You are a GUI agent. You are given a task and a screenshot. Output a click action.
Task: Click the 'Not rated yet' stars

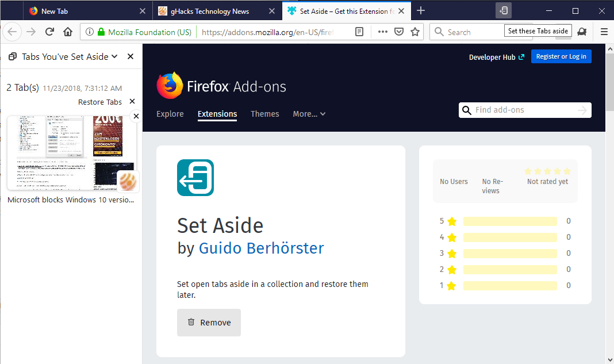pyautogui.click(x=547, y=171)
